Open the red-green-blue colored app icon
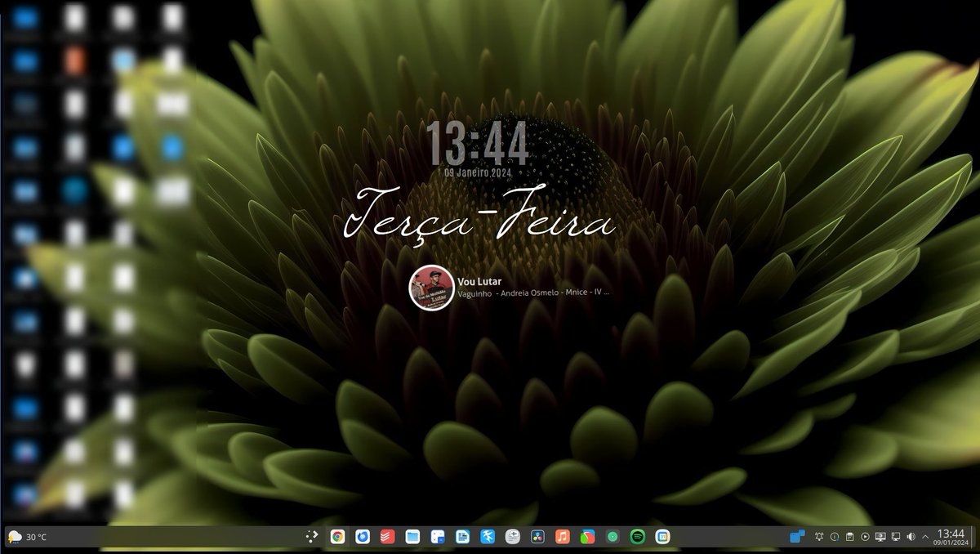 coord(587,537)
